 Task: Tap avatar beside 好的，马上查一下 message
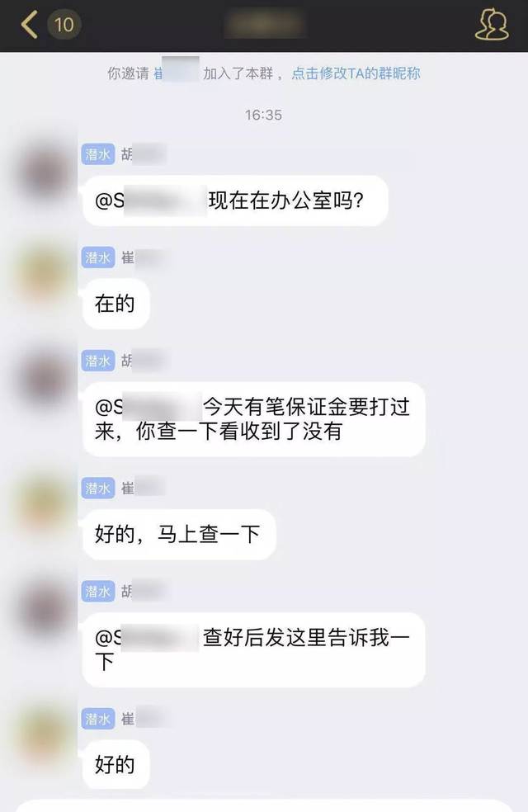point(44,506)
